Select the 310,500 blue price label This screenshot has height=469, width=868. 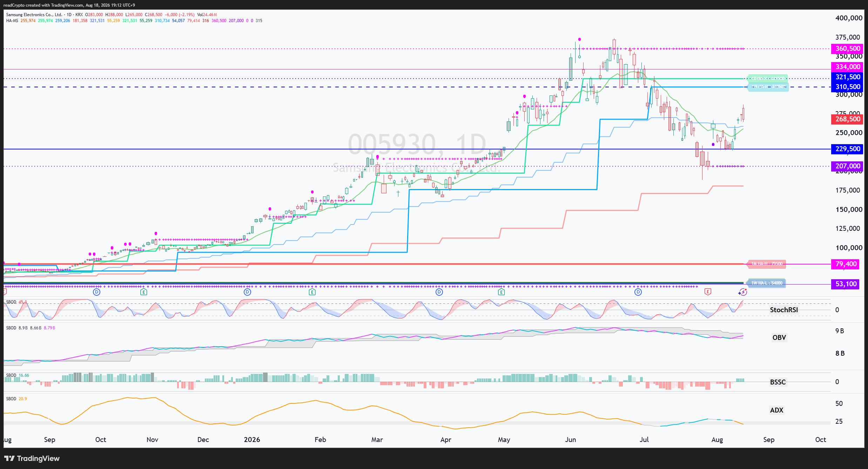click(x=848, y=87)
